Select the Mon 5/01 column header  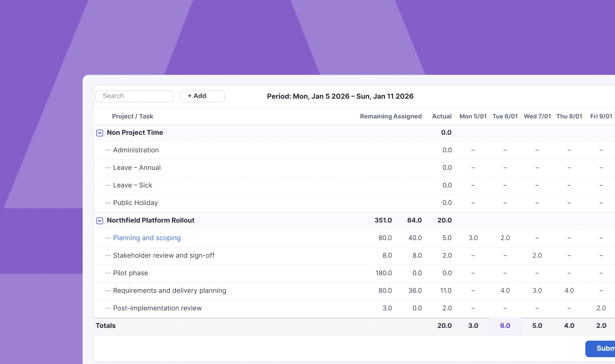pyautogui.click(x=473, y=116)
